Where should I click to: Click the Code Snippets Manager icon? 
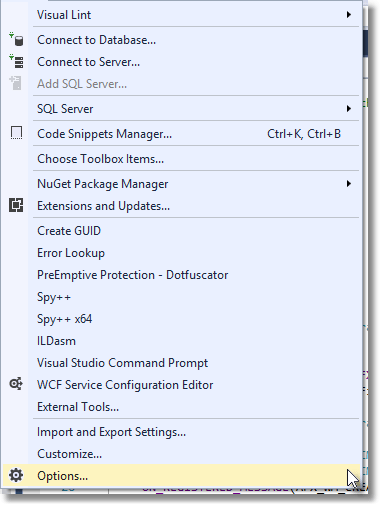(x=16, y=133)
